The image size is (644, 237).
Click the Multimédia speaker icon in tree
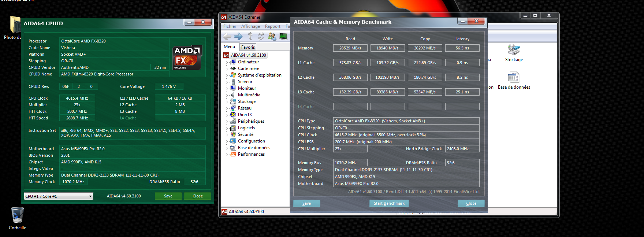pyautogui.click(x=233, y=95)
